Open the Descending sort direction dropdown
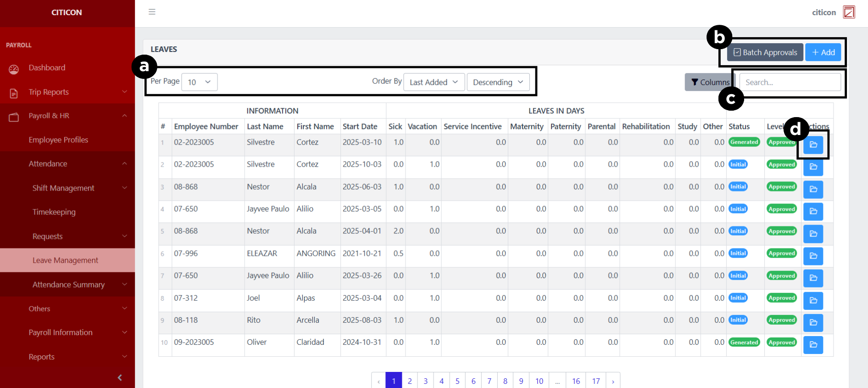This screenshot has width=868, height=388. [498, 82]
